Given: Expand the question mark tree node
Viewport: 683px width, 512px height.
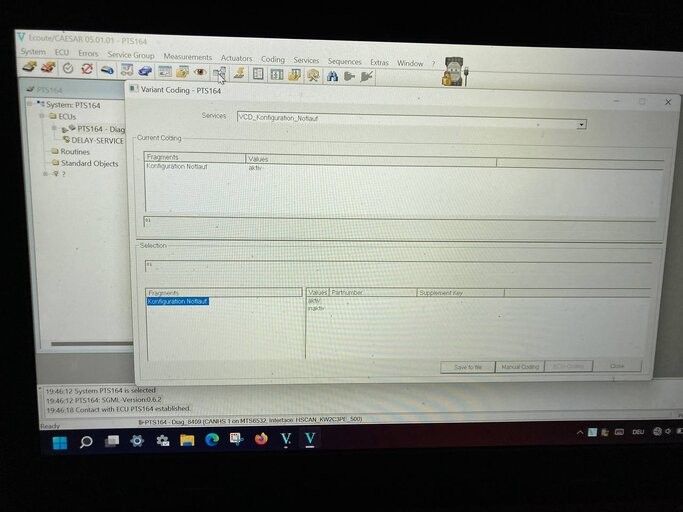Looking at the screenshot, I should point(45,173).
